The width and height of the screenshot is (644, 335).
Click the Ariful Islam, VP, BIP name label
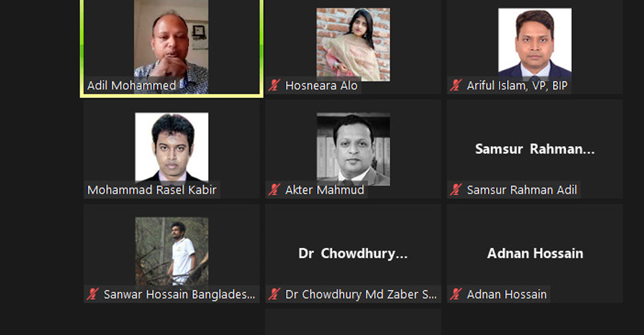pos(517,85)
